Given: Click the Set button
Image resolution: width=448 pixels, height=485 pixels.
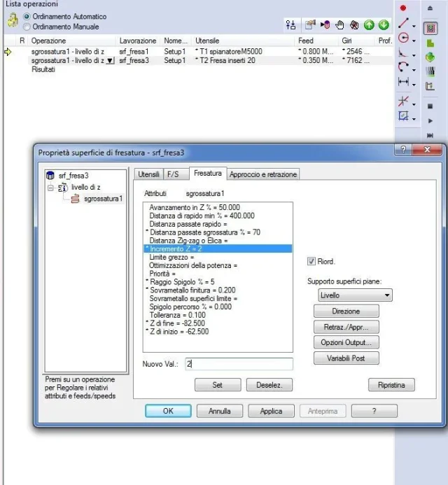Looking at the screenshot, I should point(217,385).
